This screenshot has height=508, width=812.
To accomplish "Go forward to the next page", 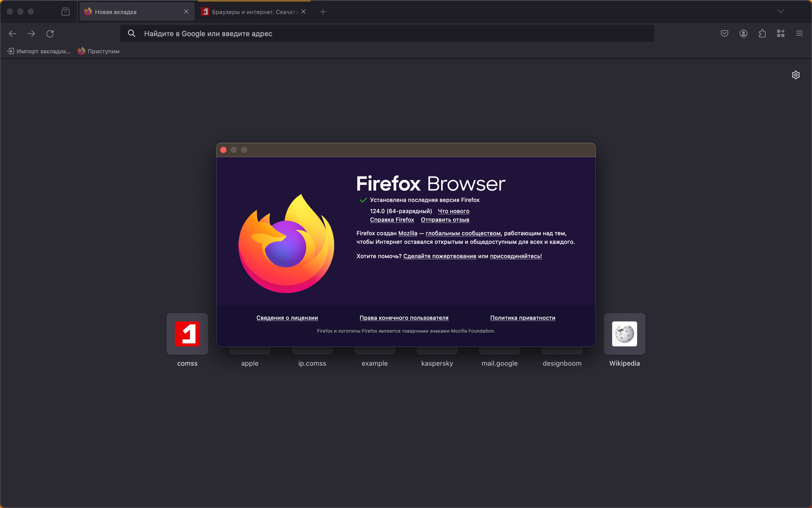I will [31, 34].
